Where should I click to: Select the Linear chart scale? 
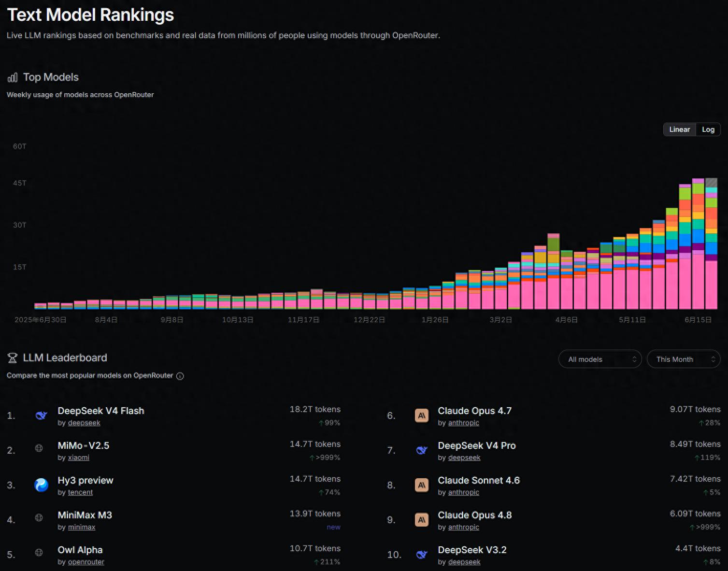pyautogui.click(x=679, y=129)
